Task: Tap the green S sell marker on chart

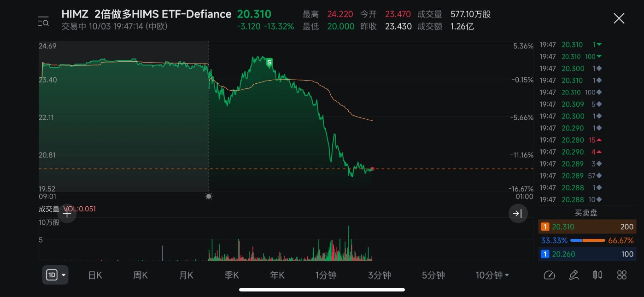Action: pos(269,62)
